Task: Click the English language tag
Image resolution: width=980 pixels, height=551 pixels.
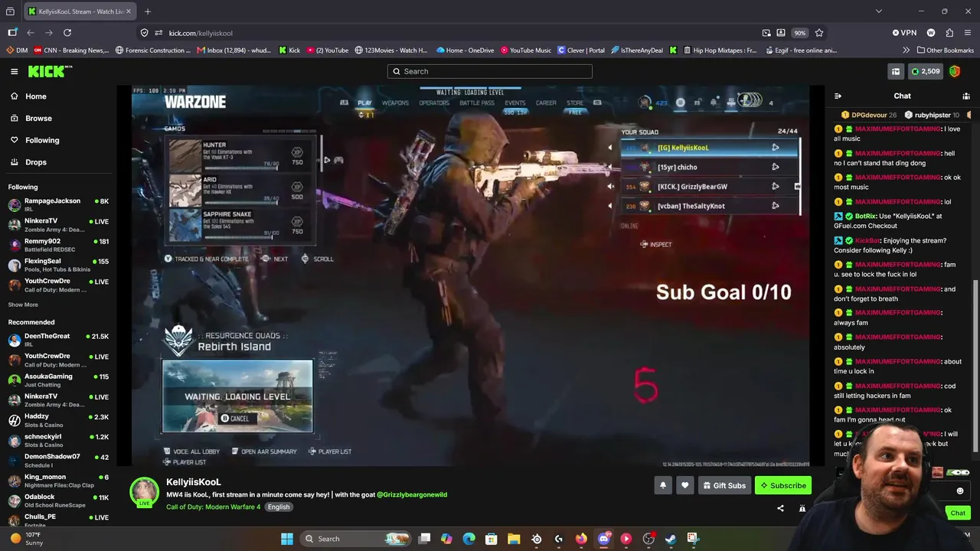Action: click(279, 507)
